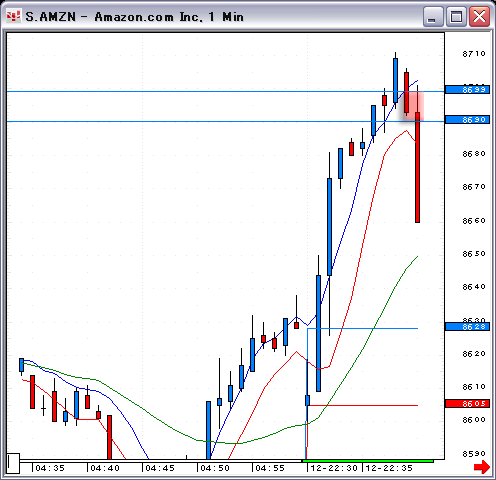Click the last large red candlestick

[417, 167]
